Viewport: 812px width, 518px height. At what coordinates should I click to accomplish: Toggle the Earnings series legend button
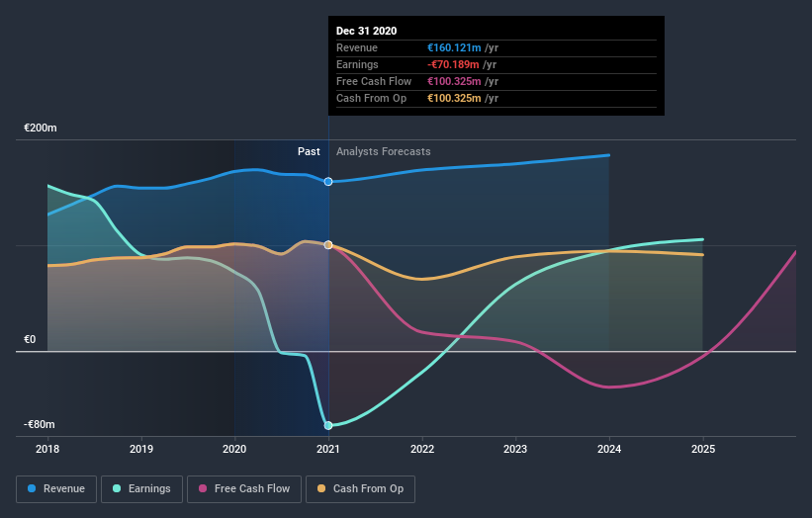coord(141,489)
